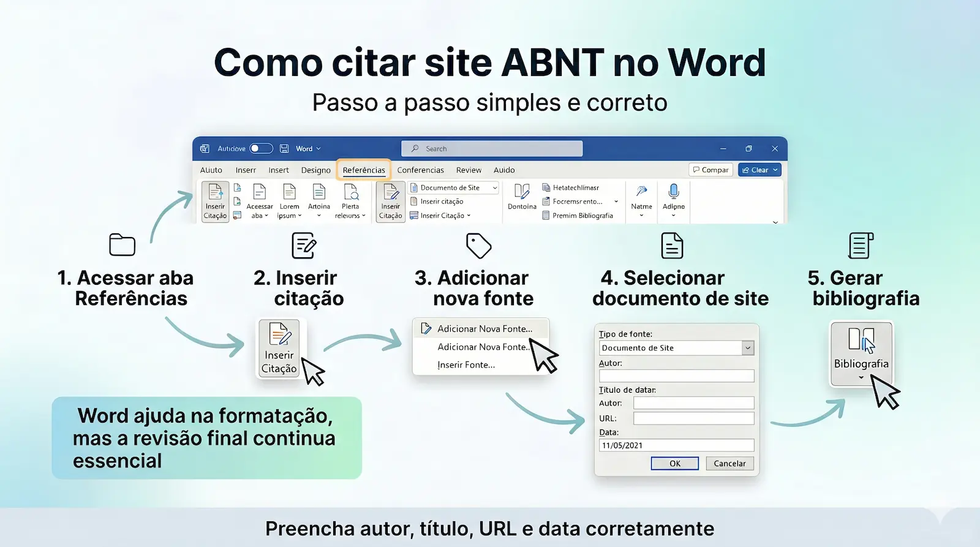
Task: Click the Hetatechlimasr ribbon item
Action: 570,187
